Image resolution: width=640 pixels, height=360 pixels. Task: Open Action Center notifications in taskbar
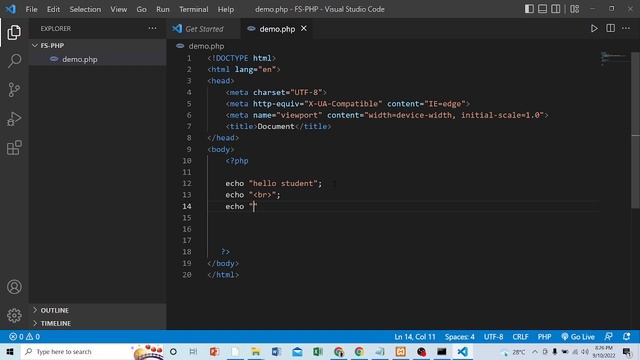[x=627, y=351]
